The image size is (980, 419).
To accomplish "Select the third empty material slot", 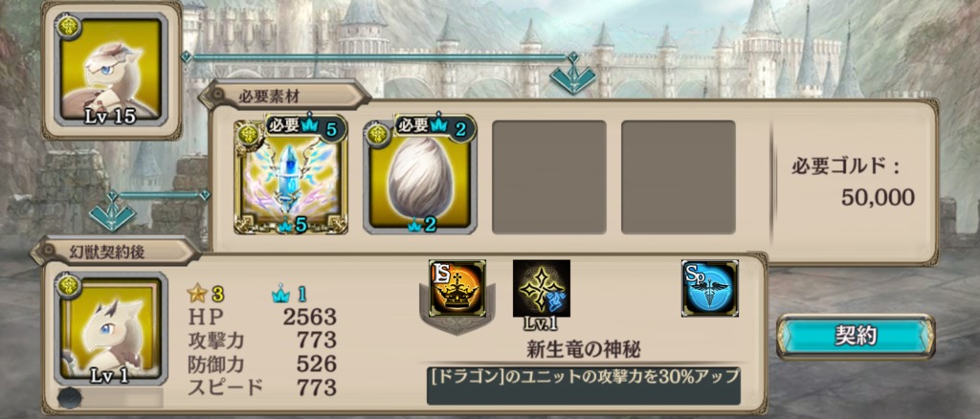I will [549, 177].
